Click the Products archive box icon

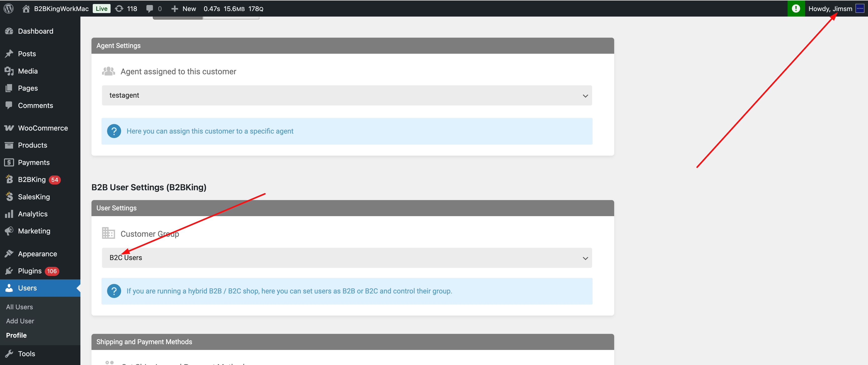pos(9,145)
